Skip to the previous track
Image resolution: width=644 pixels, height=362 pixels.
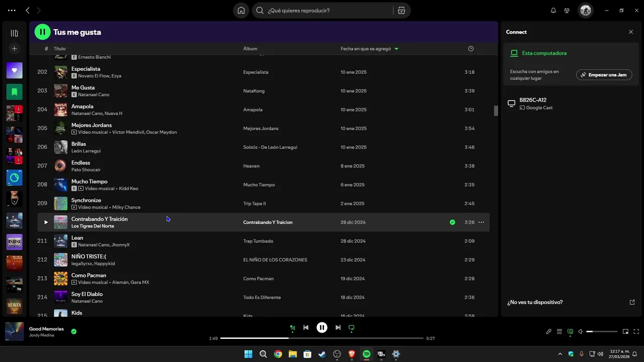click(306, 328)
